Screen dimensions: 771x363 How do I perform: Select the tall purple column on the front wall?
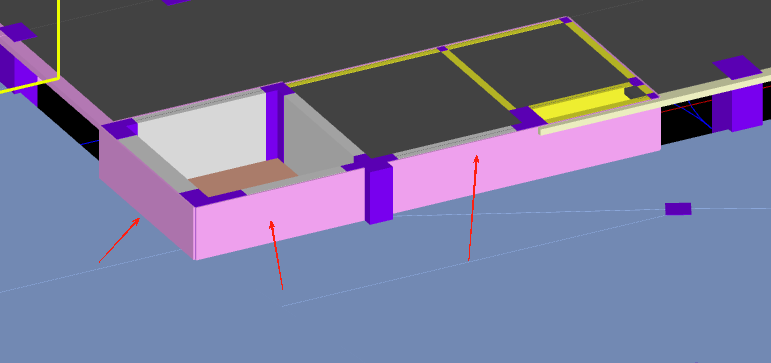[379, 193]
